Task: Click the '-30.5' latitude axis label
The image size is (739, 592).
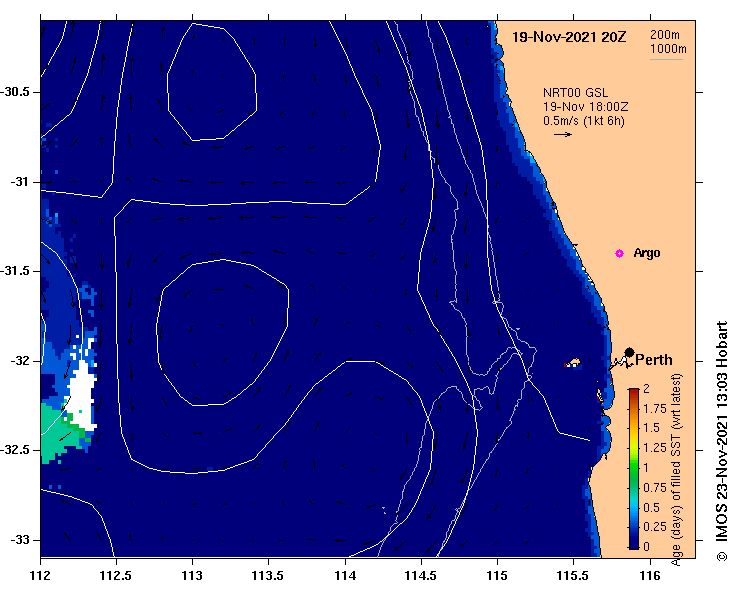Action: coord(16,92)
